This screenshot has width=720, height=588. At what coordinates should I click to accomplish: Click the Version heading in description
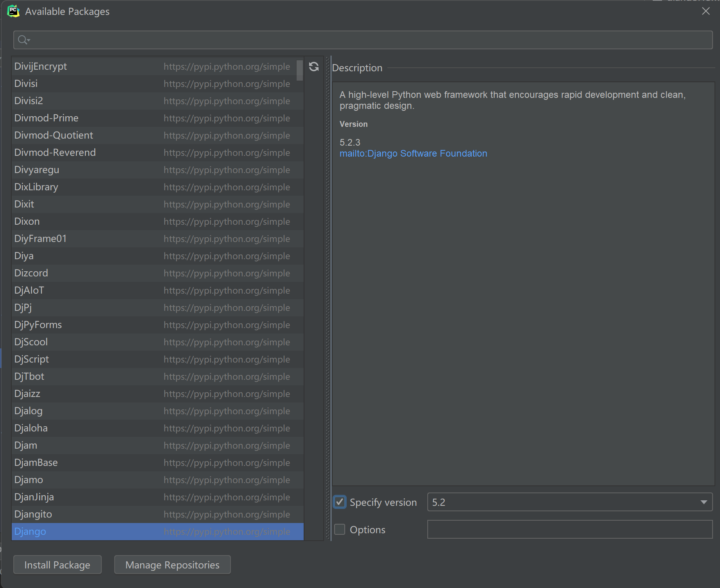353,124
